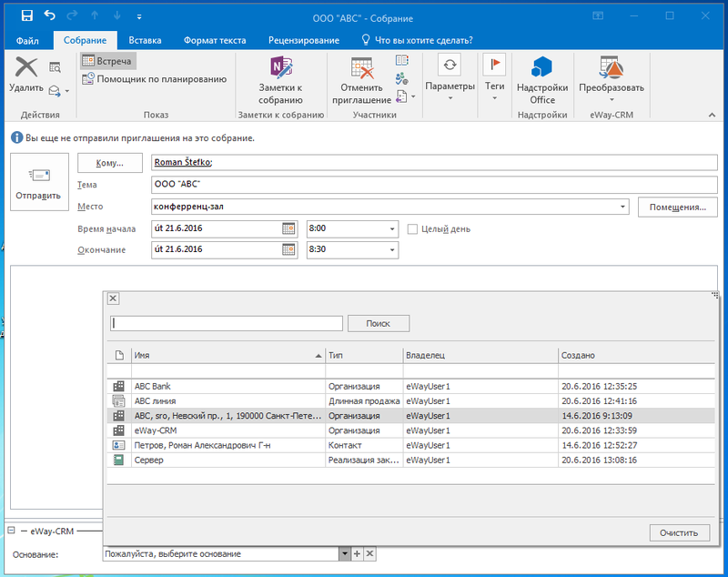Click the contact card icon beside Петров

119,445
